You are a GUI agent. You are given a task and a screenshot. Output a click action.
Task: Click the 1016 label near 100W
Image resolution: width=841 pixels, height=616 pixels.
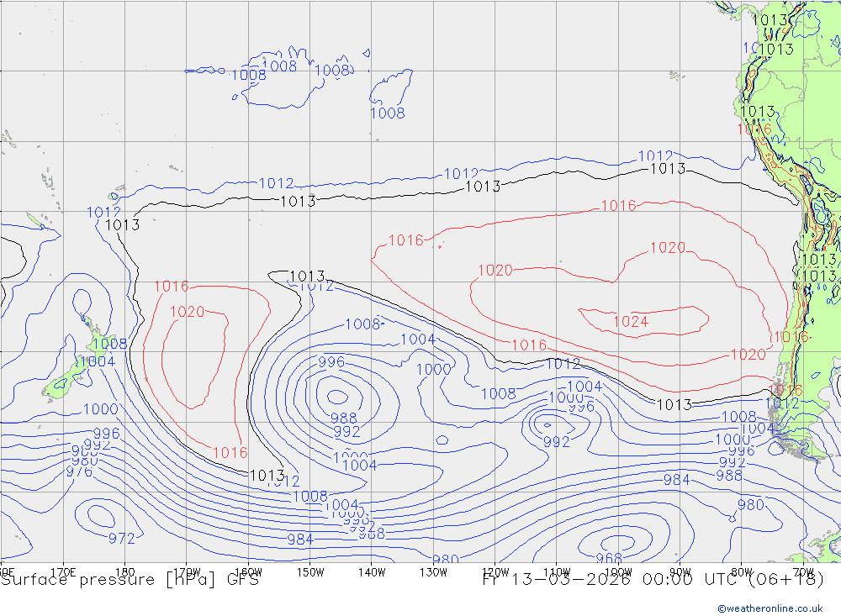pos(618,206)
